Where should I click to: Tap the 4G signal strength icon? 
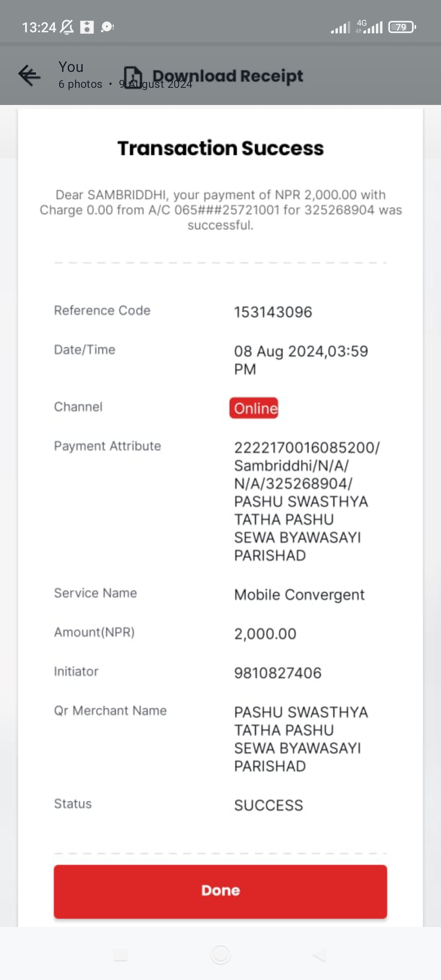click(x=369, y=27)
